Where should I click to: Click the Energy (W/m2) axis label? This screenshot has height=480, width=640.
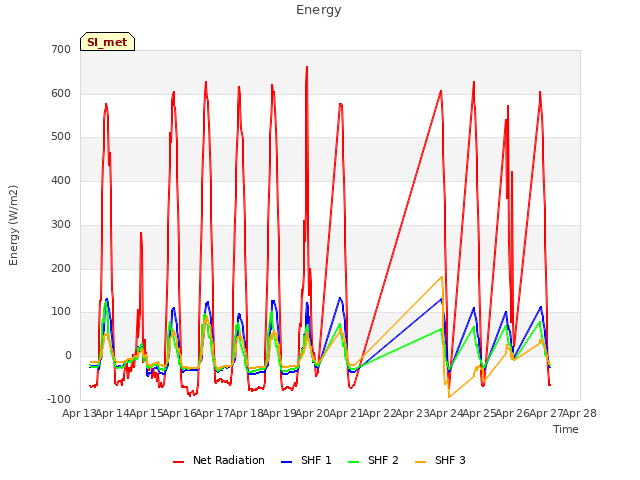(13, 225)
